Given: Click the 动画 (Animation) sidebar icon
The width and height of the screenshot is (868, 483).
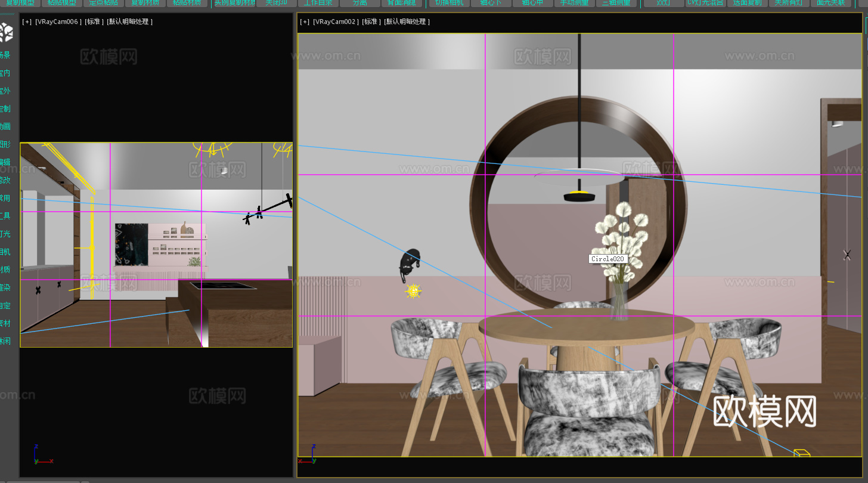Looking at the screenshot, I should pyautogui.click(x=5, y=126).
